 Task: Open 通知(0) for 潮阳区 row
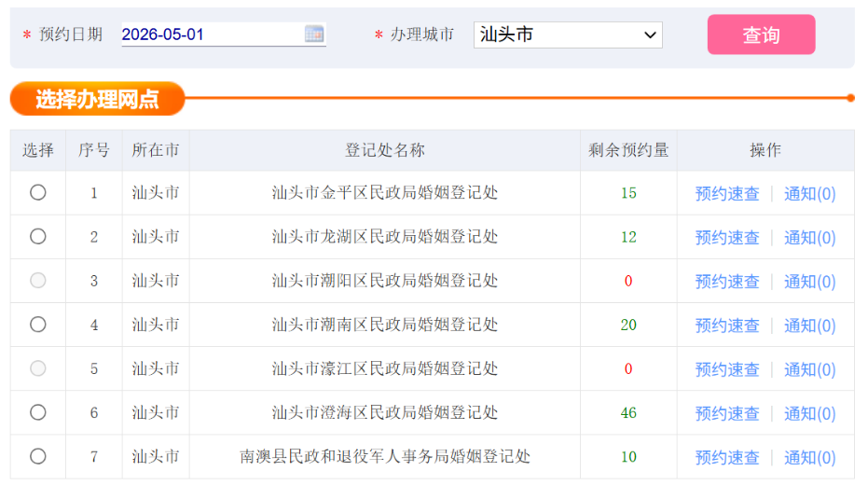click(x=810, y=282)
